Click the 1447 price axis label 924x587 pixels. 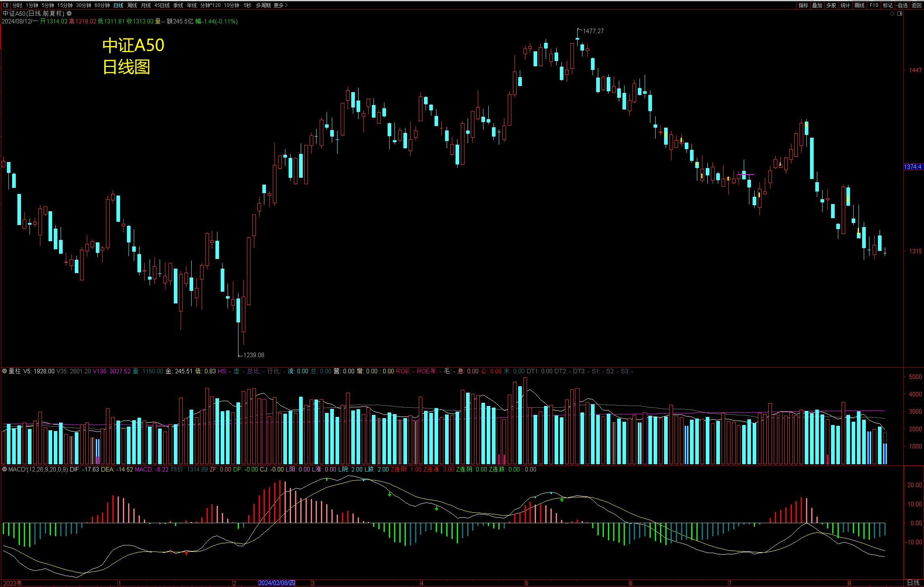pos(916,70)
